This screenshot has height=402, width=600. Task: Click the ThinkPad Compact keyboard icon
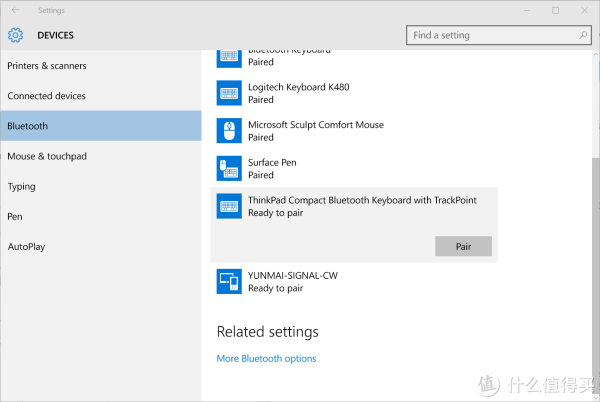(x=229, y=206)
